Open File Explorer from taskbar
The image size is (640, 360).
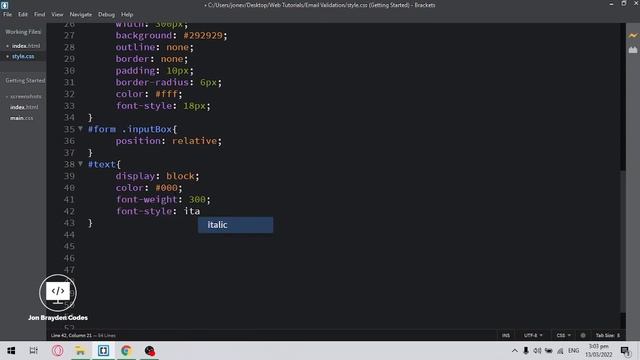click(80, 351)
